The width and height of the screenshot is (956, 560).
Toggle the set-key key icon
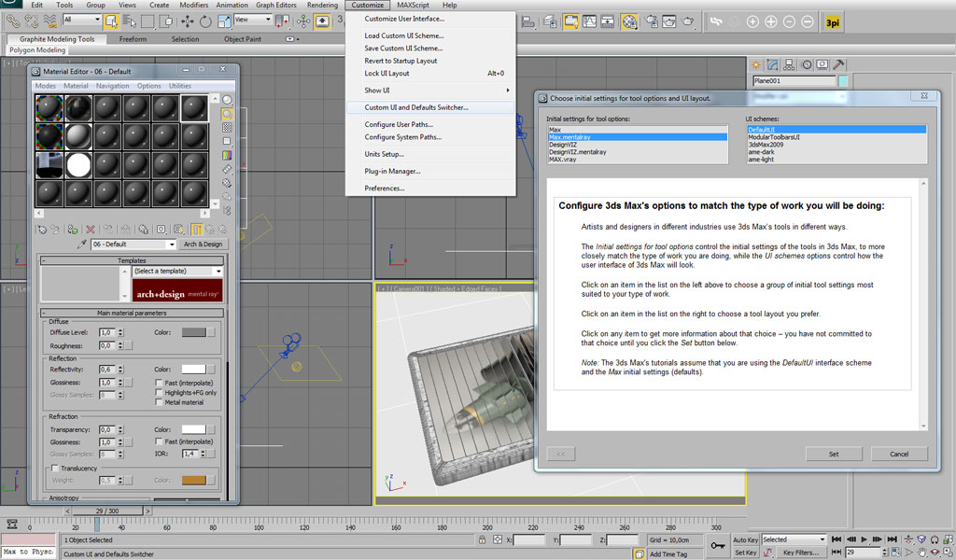[x=717, y=545]
